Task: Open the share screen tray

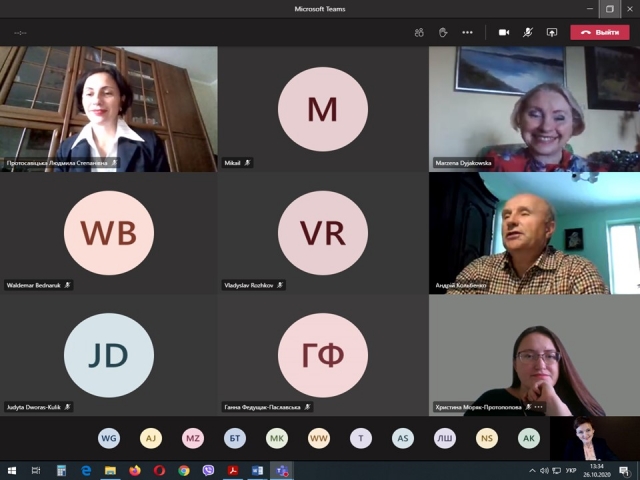Action: [x=551, y=32]
